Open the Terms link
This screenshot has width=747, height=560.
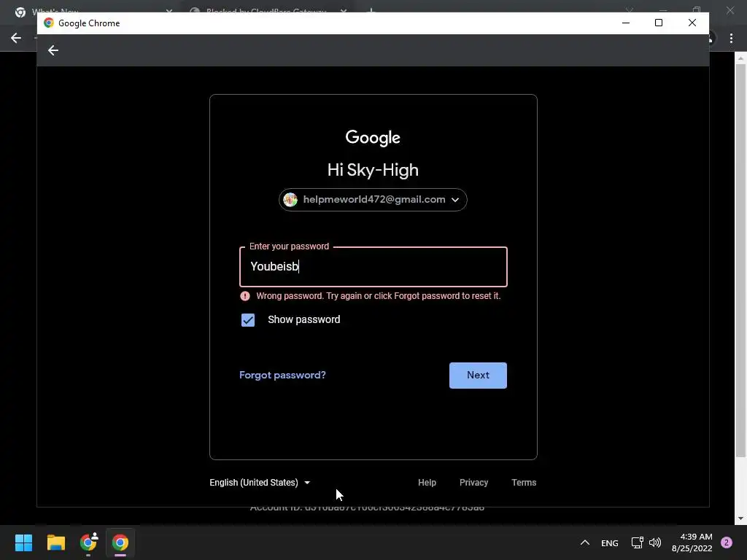point(524,483)
